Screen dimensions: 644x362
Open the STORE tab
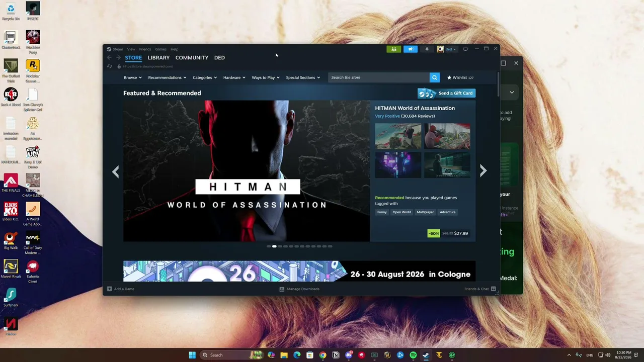(x=133, y=58)
